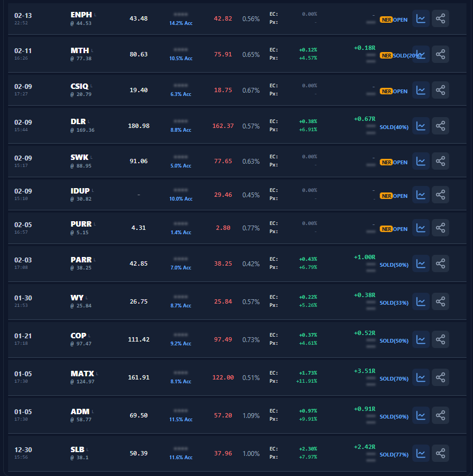Click the SLB ticker symbol
The width and height of the screenshot is (473, 476).
click(77, 449)
